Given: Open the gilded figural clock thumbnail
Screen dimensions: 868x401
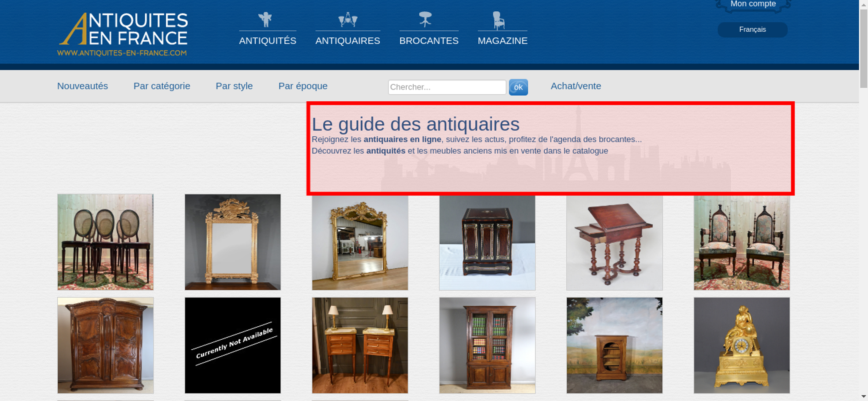Looking at the screenshot, I should [x=741, y=345].
